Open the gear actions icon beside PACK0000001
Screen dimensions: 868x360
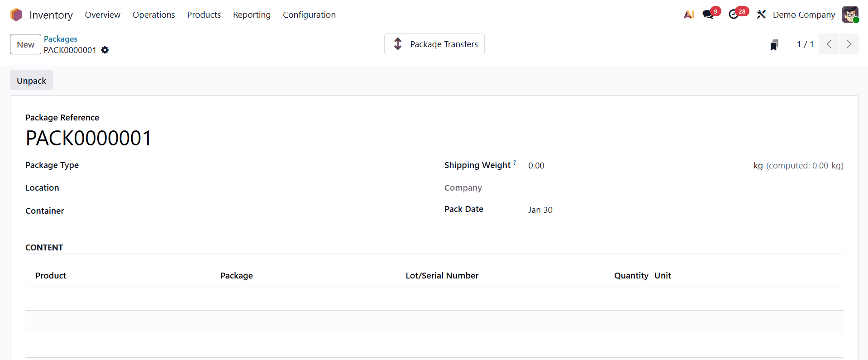pos(105,50)
